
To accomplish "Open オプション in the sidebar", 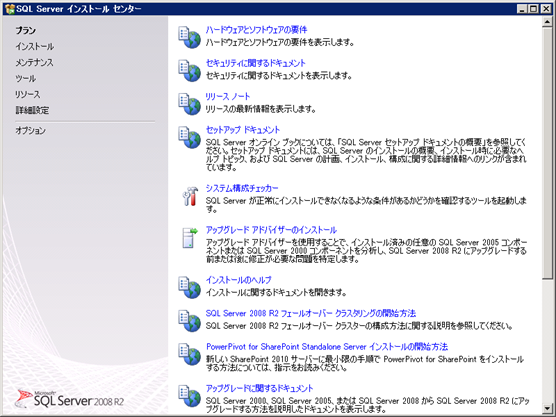I will [x=30, y=130].
